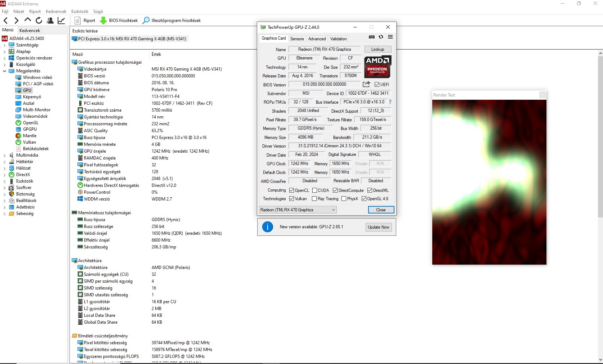This screenshot has height=364, width=603.
Task: Go up one level in AIDA64 toolbar
Action: tap(27, 20)
